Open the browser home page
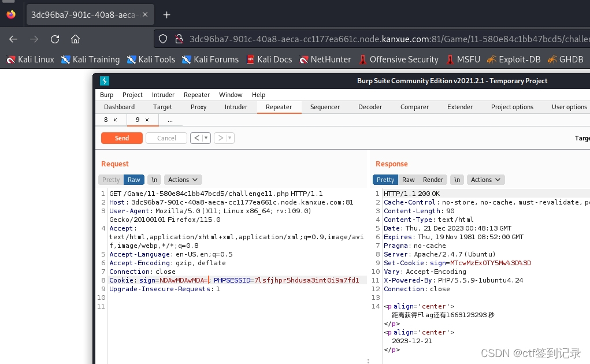590x364 pixels. coord(75,39)
